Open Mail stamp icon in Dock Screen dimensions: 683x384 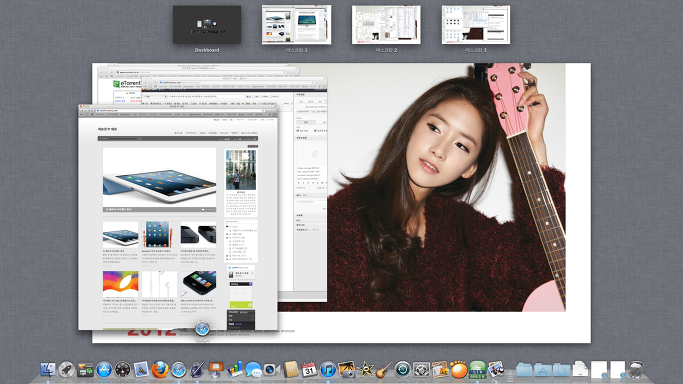(141, 370)
